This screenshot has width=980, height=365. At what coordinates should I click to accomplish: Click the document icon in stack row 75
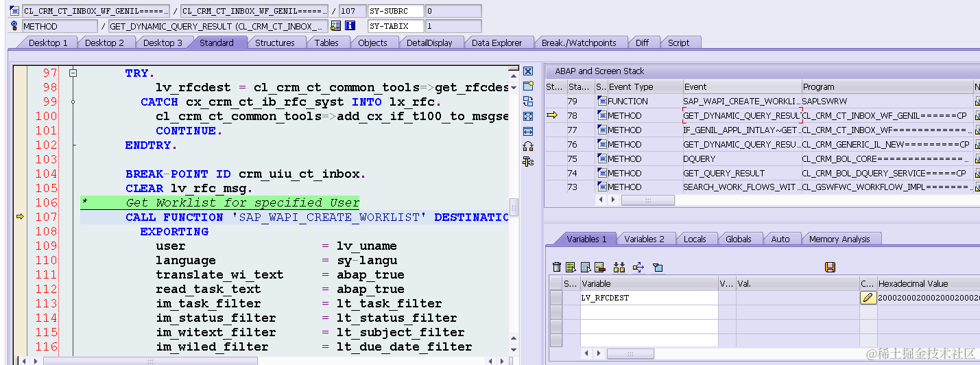pyautogui.click(x=601, y=158)
